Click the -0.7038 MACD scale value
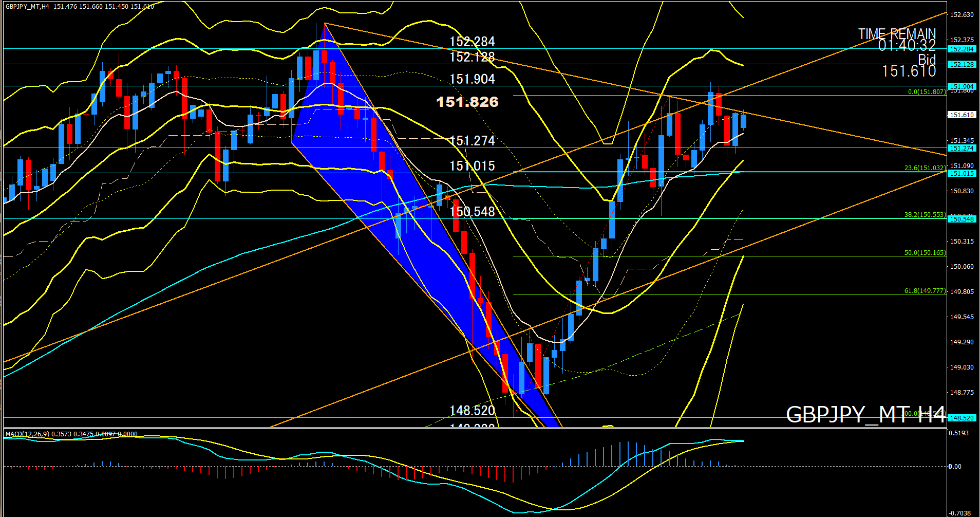This screenshot has height=517, width=980. [x=959, y=513]
